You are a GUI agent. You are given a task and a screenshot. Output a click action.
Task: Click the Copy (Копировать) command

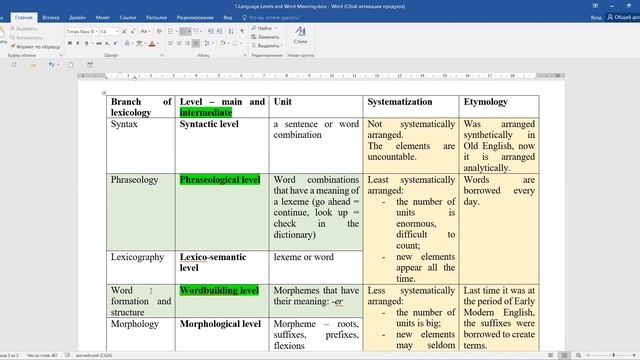(27, 38)
